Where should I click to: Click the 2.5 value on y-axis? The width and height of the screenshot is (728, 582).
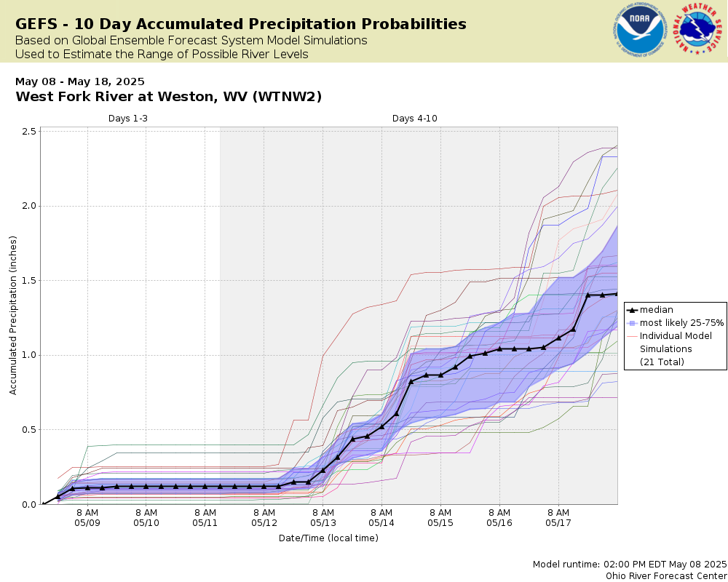click(x=29, y=132)
